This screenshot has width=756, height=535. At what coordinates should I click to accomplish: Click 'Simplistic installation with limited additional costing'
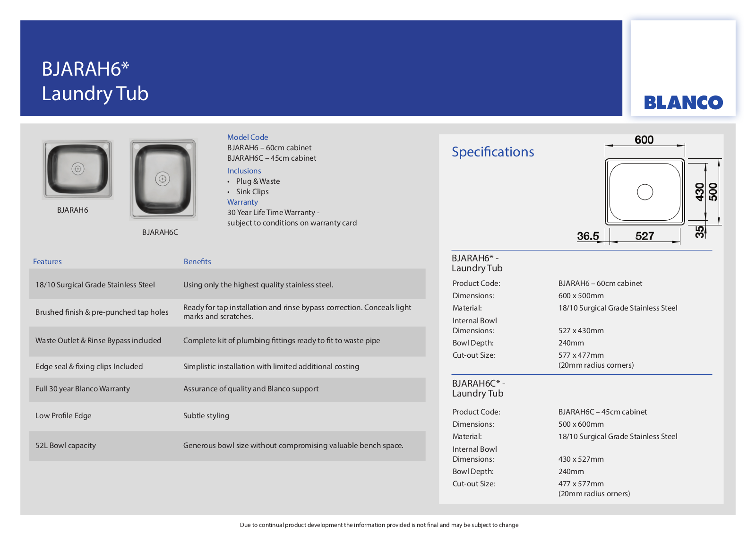[271, 366]
